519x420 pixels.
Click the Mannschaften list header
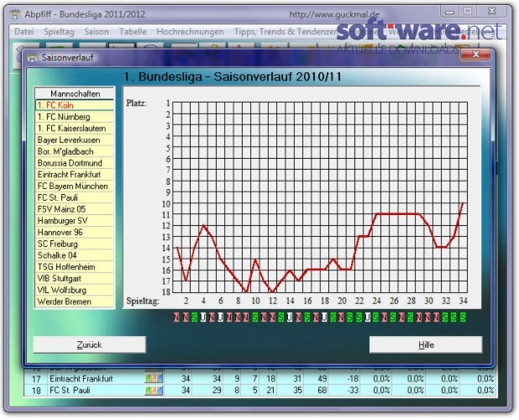[x=75, y=94]
